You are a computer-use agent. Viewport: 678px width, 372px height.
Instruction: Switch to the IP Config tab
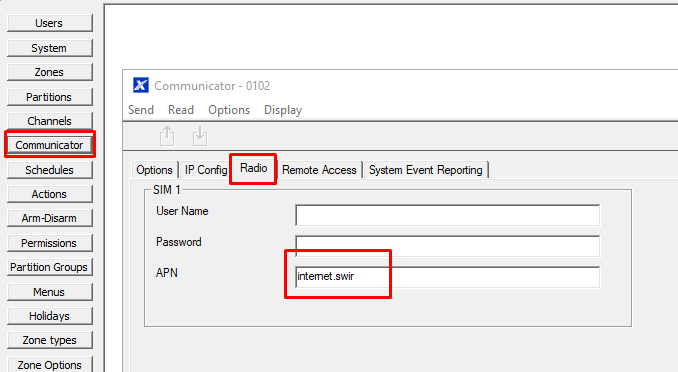[x=206, y=170]
